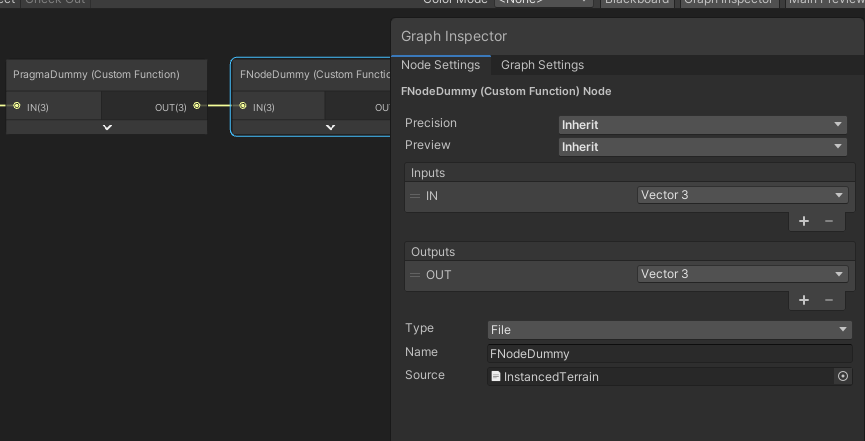Open object picker for Source field
The height and width of the screenshot is (441, 865).
click(843, 377)
